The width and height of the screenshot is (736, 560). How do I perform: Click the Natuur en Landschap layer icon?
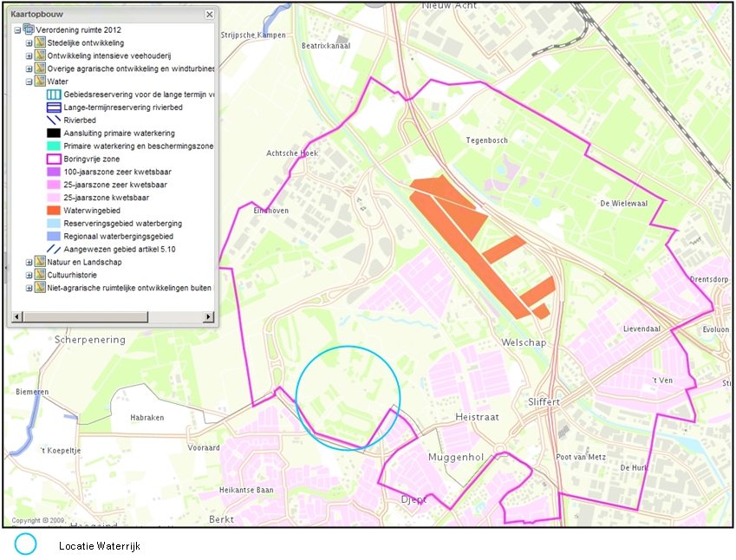[40, 262]
